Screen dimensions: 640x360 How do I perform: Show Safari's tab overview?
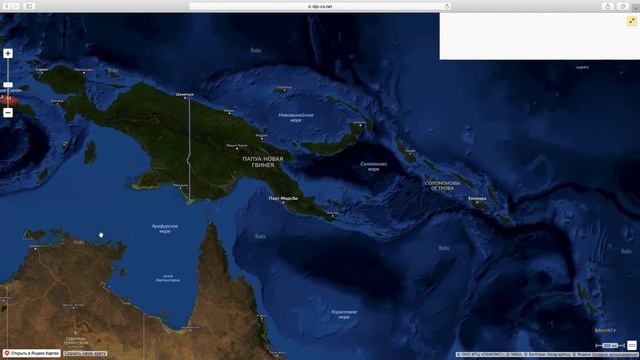tap(622, 6)
